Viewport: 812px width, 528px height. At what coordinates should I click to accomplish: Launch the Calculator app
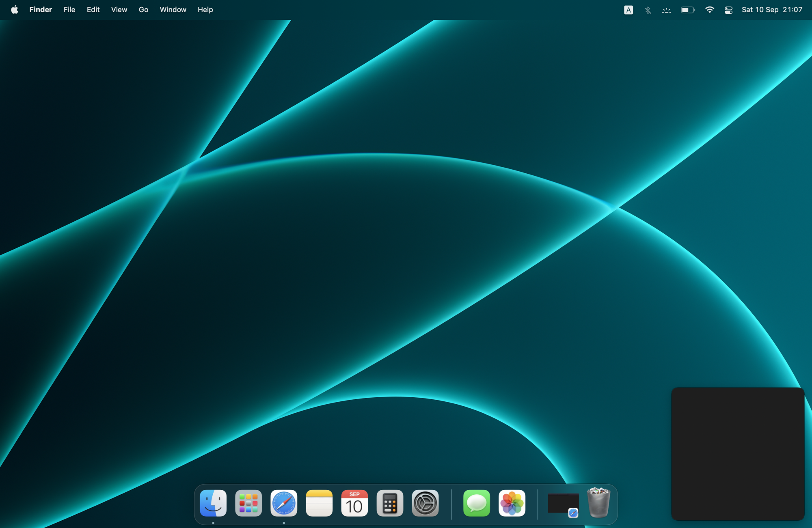tap(390, 503)
